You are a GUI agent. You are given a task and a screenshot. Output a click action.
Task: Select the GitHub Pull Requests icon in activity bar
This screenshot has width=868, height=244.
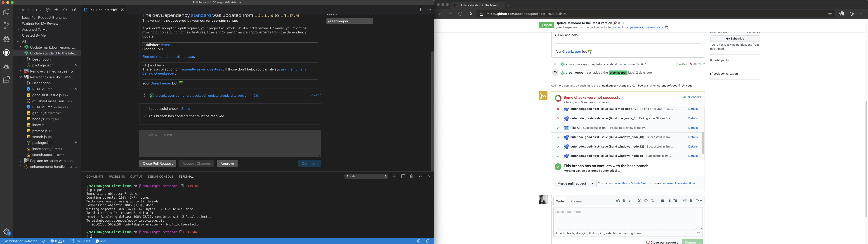(6, 52)
